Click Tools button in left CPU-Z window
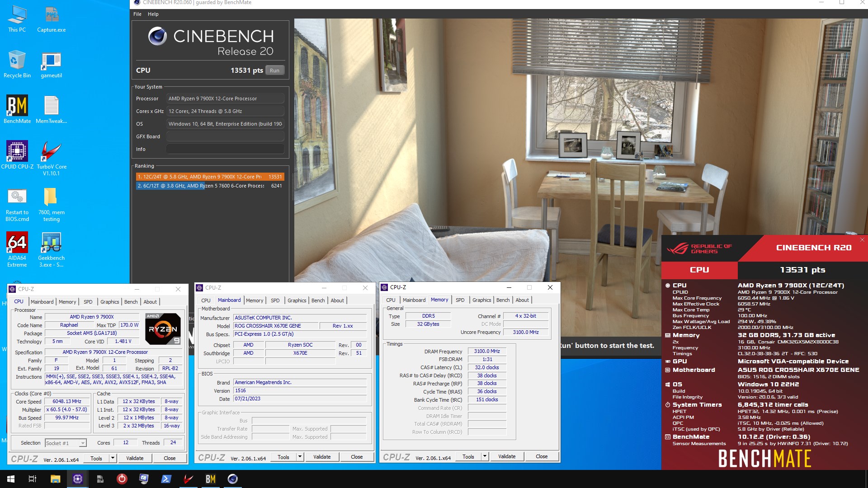 (96, 458)
